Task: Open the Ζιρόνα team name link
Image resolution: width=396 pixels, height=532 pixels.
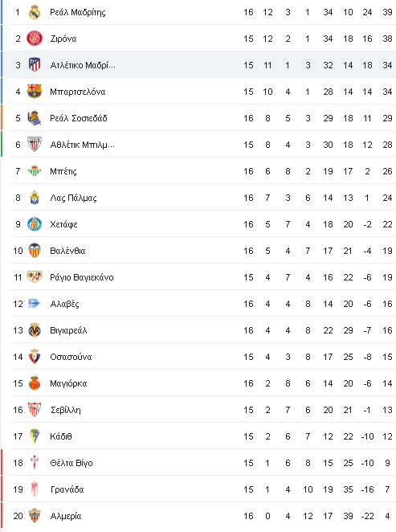Action: (x=63, y=39)
